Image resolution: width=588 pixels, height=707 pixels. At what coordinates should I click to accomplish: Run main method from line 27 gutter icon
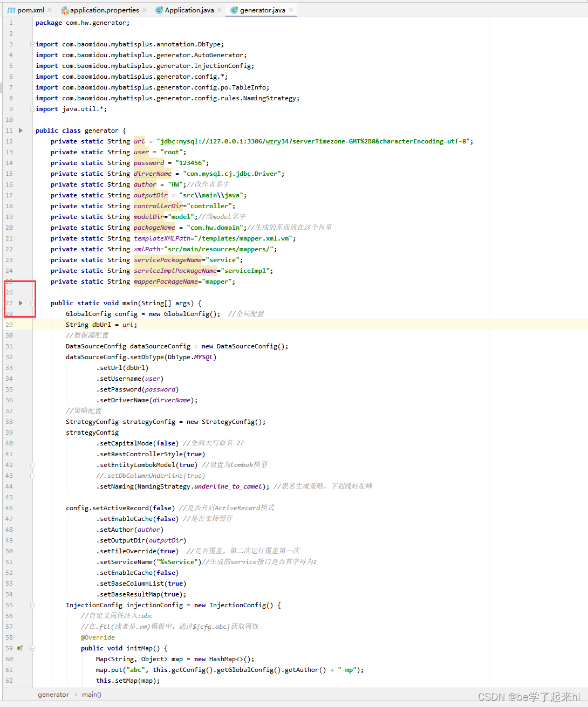point(20,303)
